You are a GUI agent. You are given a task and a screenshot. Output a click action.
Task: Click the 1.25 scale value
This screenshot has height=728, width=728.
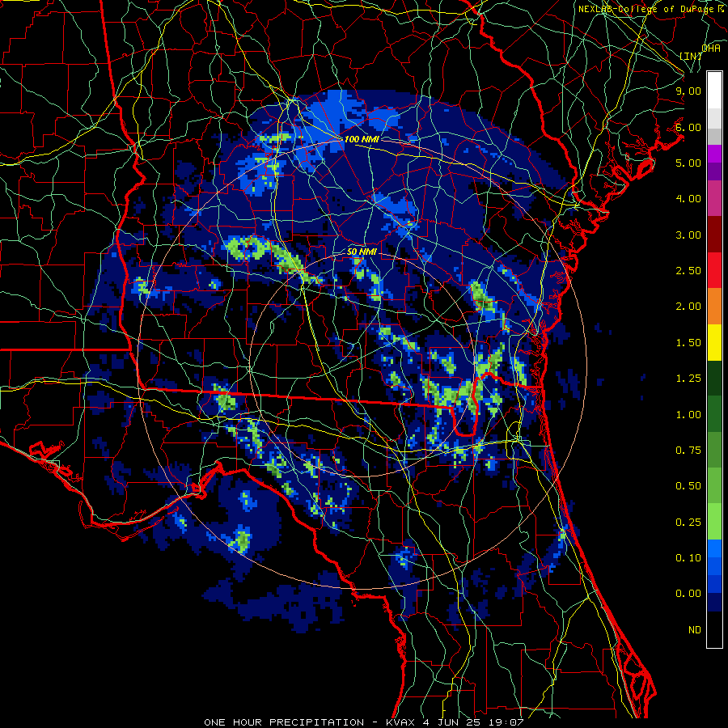pos(688,379)
